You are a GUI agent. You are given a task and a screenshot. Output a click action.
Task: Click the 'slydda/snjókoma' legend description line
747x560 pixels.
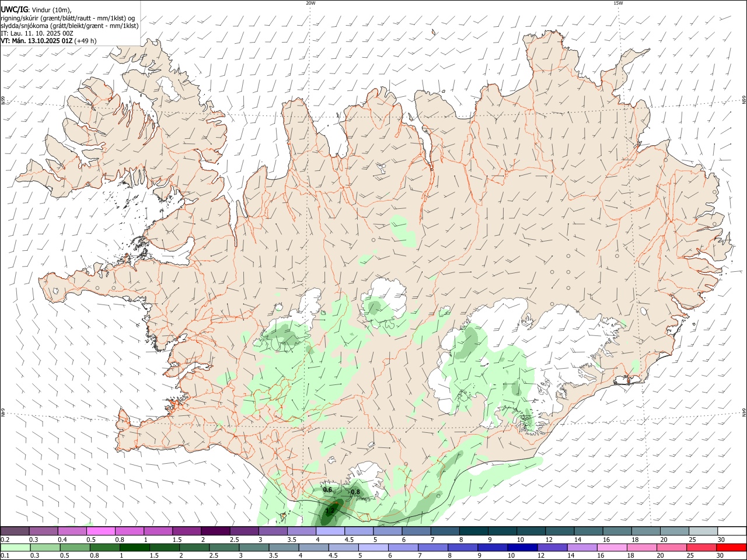[x=69, y=26]
